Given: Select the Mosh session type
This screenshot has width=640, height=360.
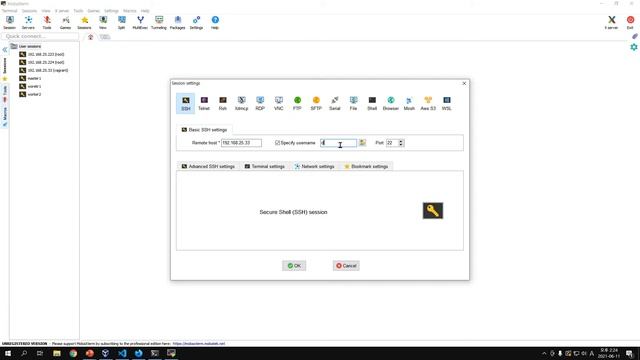Looking at the screenshot, I should pos(409,103).
